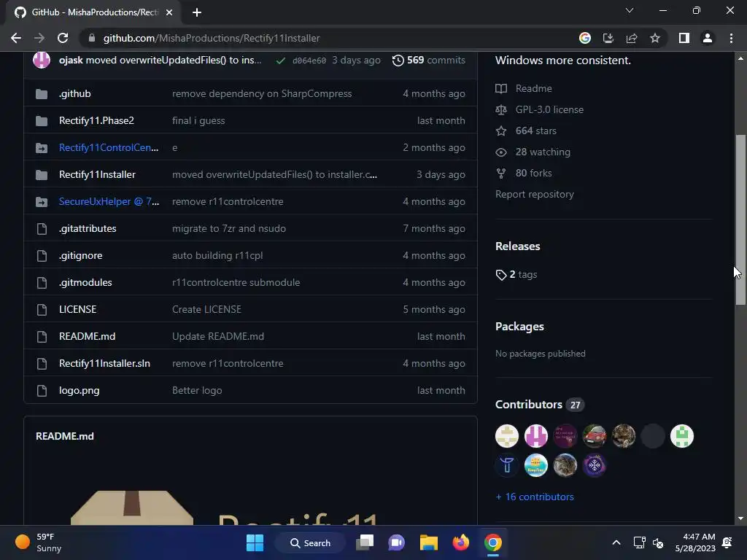Viewport: 747px width, 560px height.
Task: Open GPL-3.0 license link
Action: [540, 109]
